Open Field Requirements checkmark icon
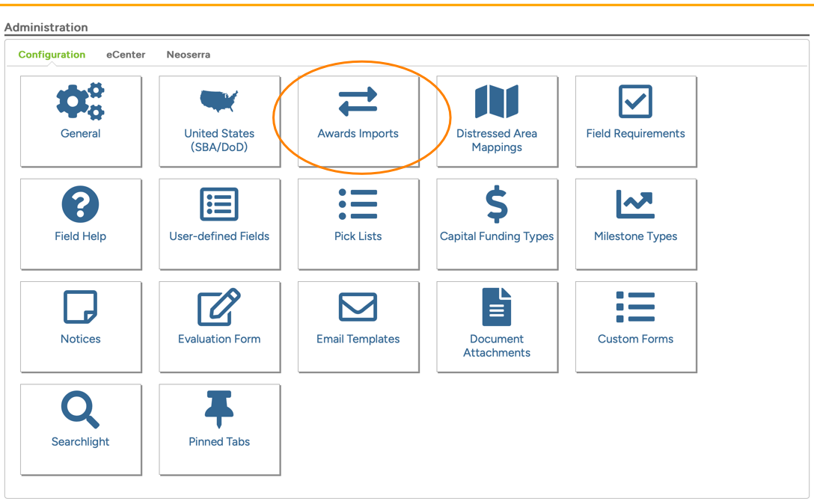814x504 pixels. [x=635, y=102]
